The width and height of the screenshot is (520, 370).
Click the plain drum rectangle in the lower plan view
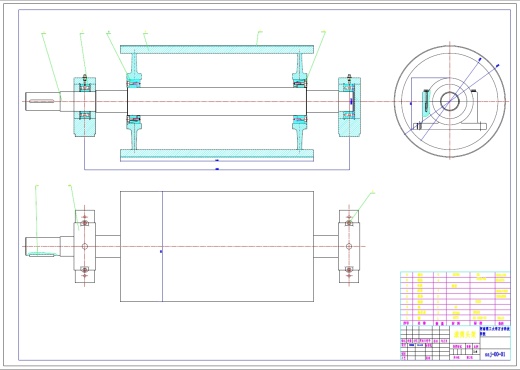click(217, 246)
